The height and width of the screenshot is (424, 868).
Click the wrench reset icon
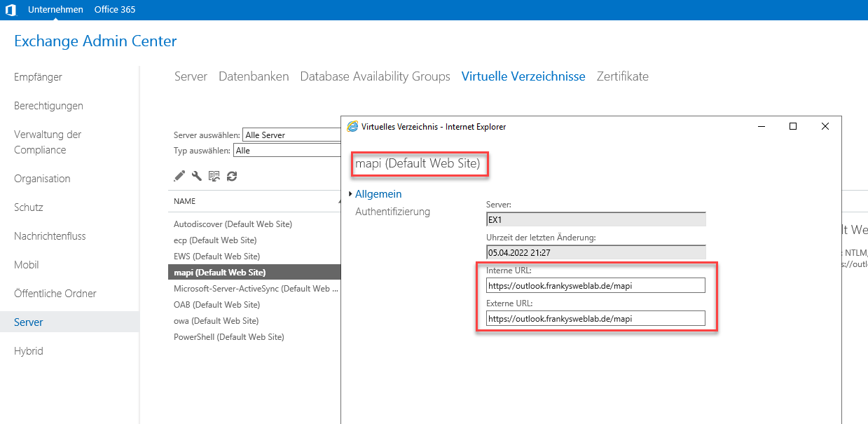coord(197,176)
